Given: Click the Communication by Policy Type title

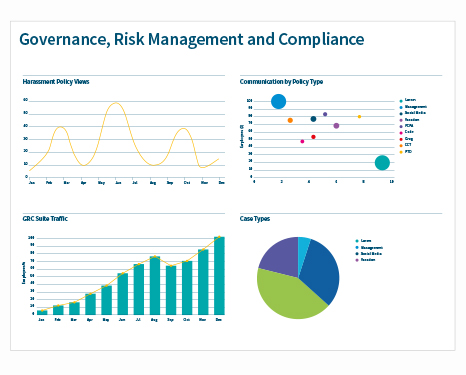Looking at the screenshot, I should (281, 82).
